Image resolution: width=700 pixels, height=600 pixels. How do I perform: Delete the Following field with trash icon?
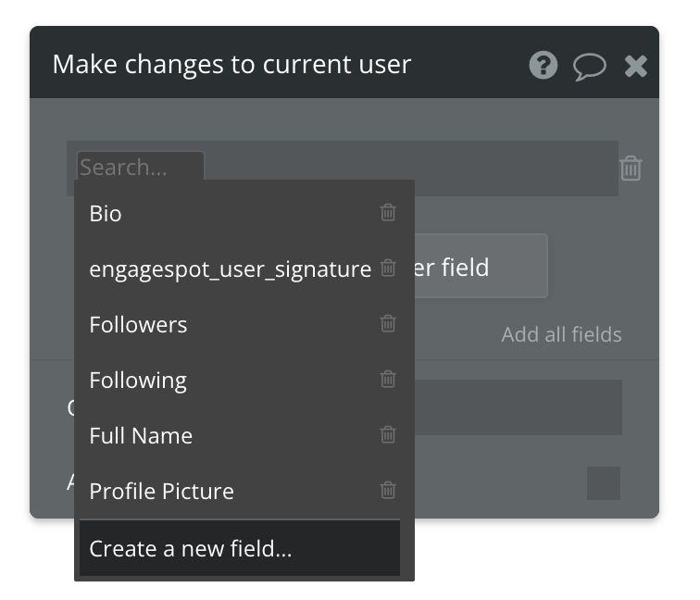point(387,379)
